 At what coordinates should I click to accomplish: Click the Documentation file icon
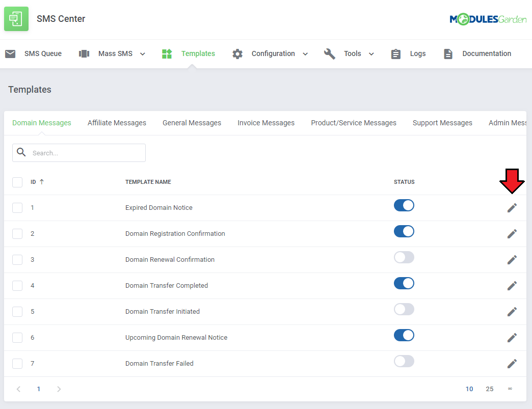coord(448,54)
